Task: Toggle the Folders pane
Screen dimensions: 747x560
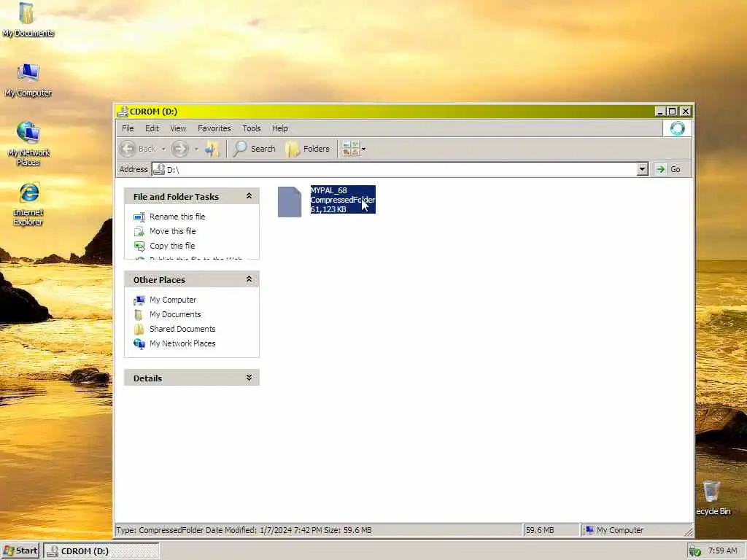Action: [x=307, y=149]
